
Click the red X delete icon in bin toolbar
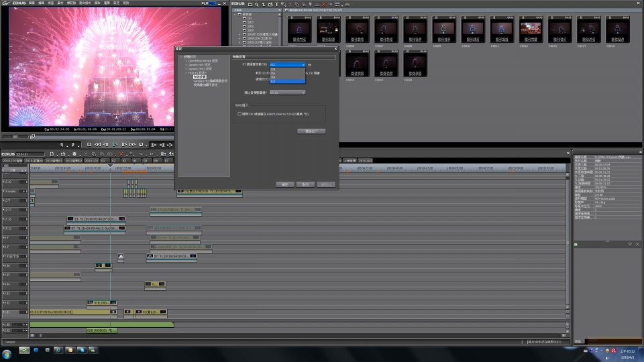coord(323,4)
